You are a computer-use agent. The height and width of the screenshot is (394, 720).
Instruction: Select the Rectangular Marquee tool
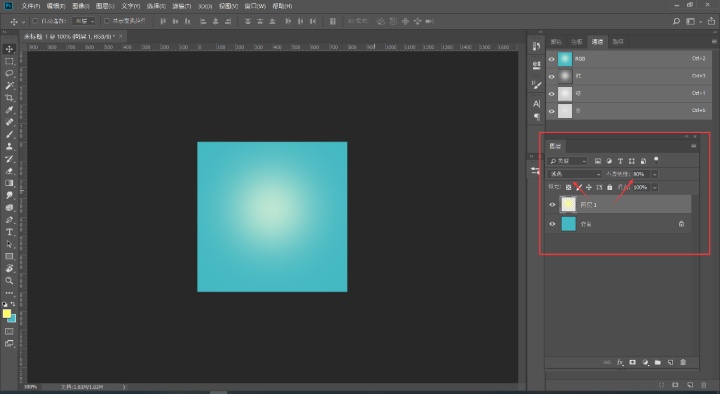click(x=9, y=61)
